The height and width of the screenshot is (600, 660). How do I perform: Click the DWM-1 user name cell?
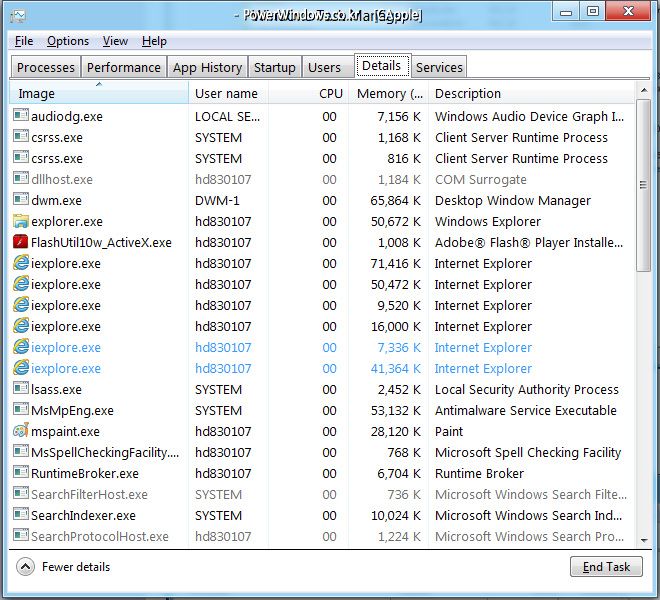[x=217, y=200]
